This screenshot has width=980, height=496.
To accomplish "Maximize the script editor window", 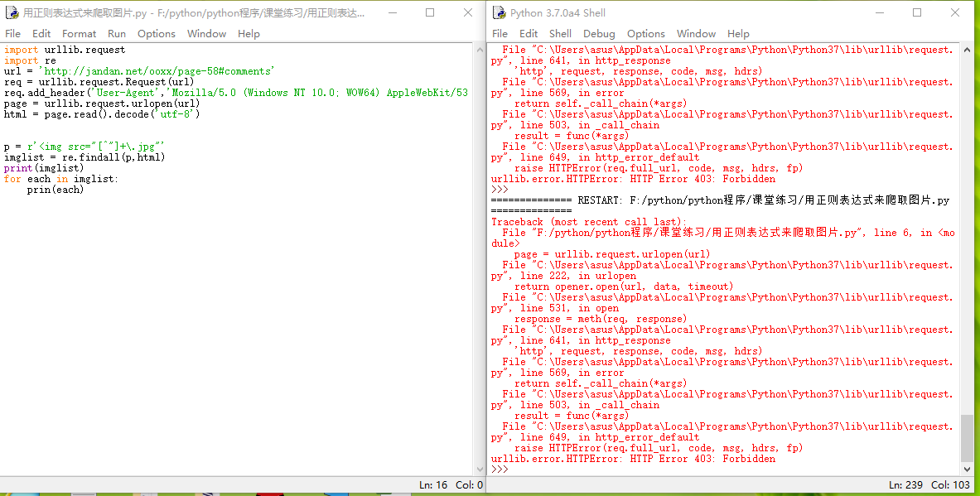I will point(429,13).
